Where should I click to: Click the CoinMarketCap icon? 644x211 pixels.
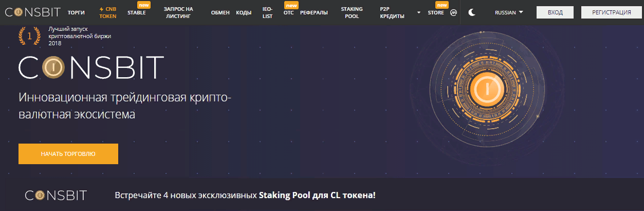[453, 12]
